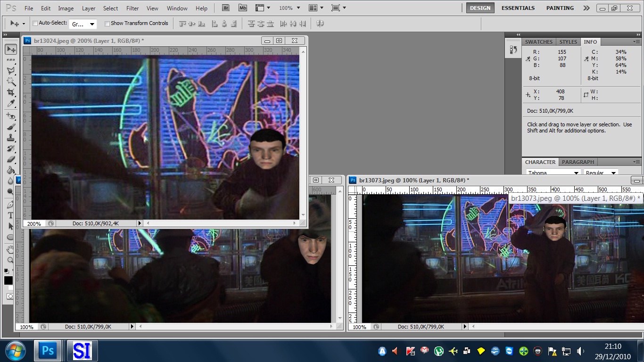Open Mini Bridge with the Mb icon
This screenshot has width=644, height=362.
click(242, 8)
